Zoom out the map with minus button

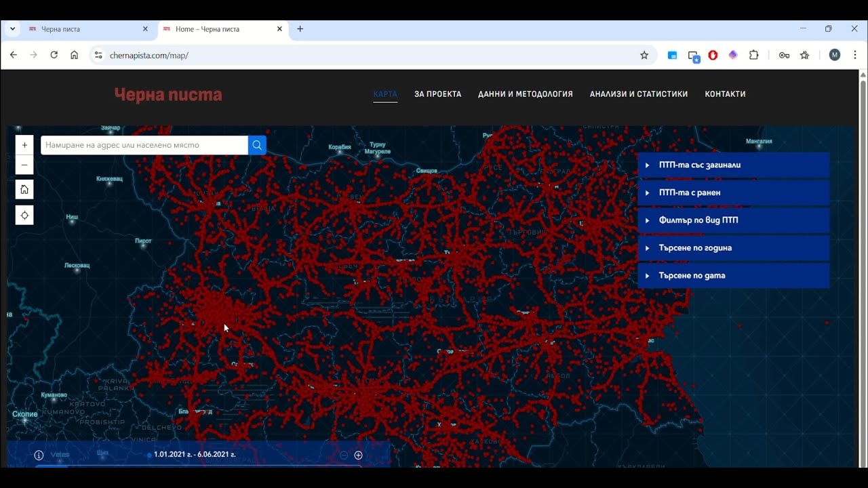(24, 165)
